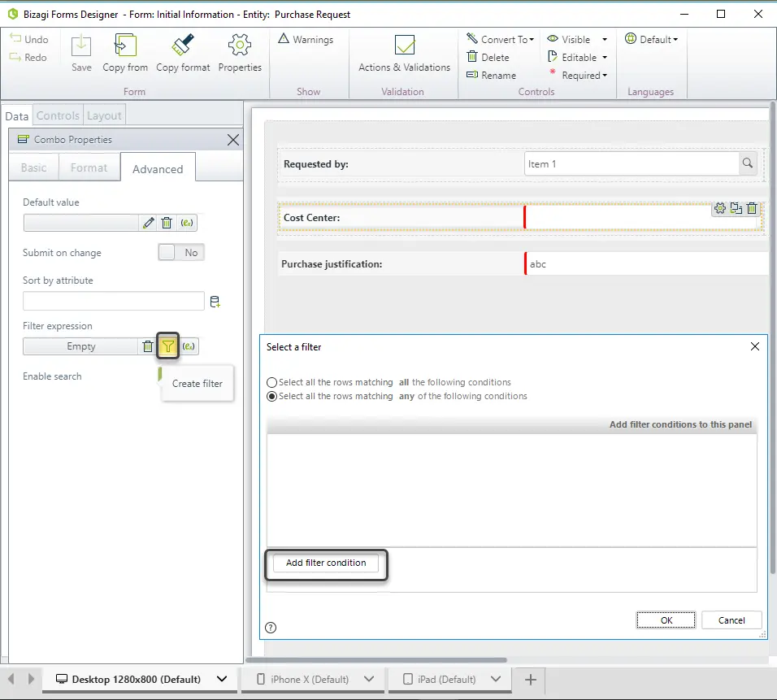The image size is (777, 700).
Task: Open Cost Center control settings gear
Action: click(720, 208)
